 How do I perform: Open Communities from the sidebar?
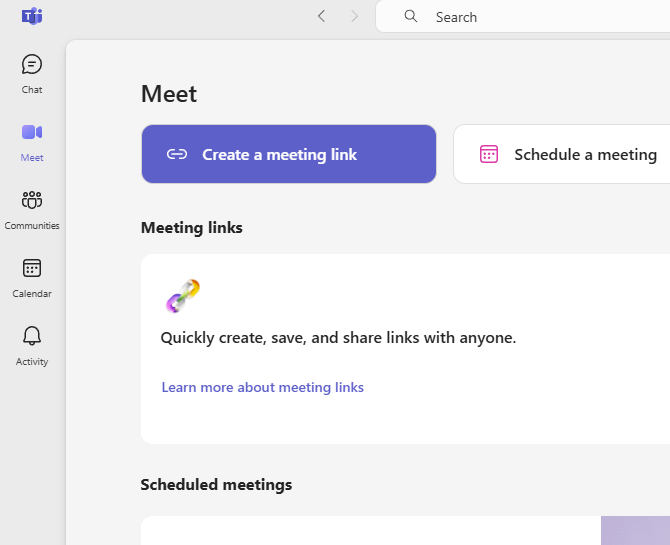coord(32,210)
